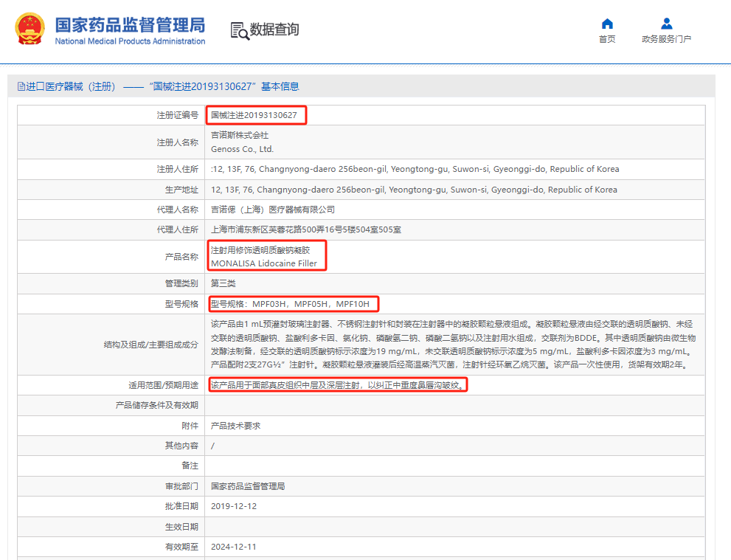Click the 数据查询 magnifier document icon
Screen dimensions: 731x560
tap(240, 31)
